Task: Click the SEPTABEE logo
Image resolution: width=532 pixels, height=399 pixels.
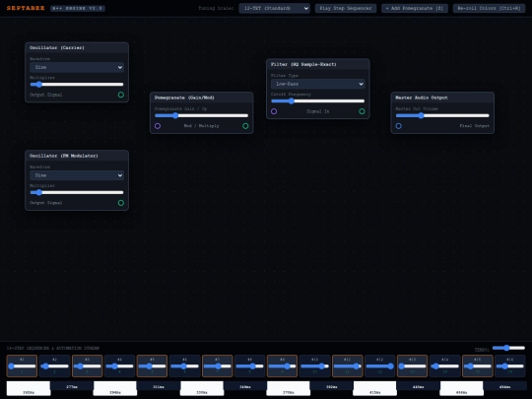Action: (x=26, y=8)
